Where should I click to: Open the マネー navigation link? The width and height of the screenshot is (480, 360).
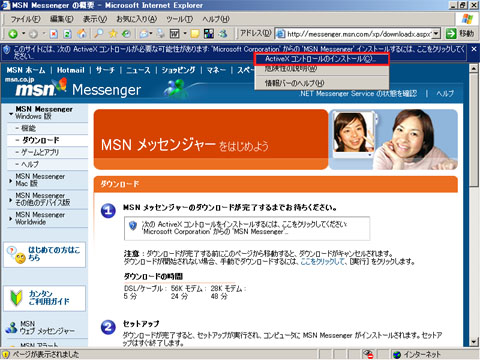click(216, 70)
